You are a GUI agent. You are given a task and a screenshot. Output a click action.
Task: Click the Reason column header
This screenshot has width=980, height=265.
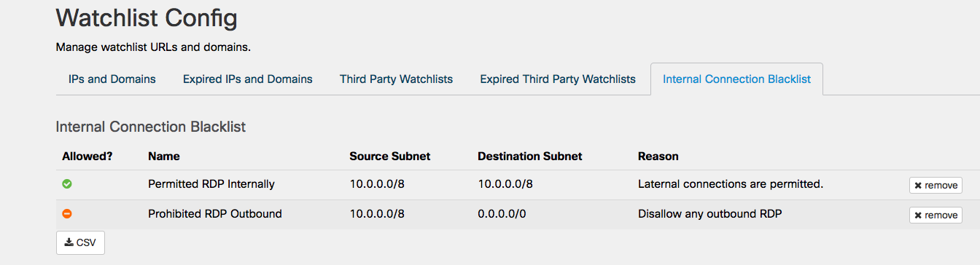point(658,156)
